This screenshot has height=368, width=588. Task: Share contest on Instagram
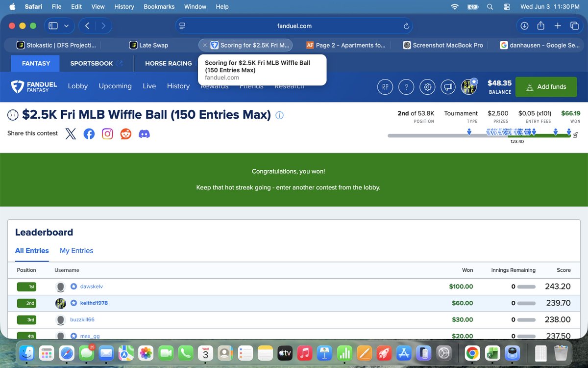(x=107, y=133)
